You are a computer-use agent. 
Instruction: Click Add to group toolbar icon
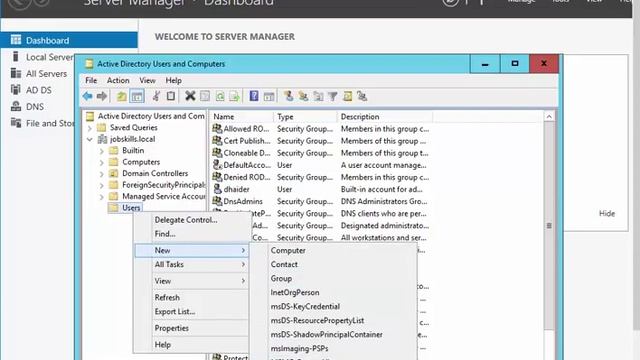click(x=362, y=96)
